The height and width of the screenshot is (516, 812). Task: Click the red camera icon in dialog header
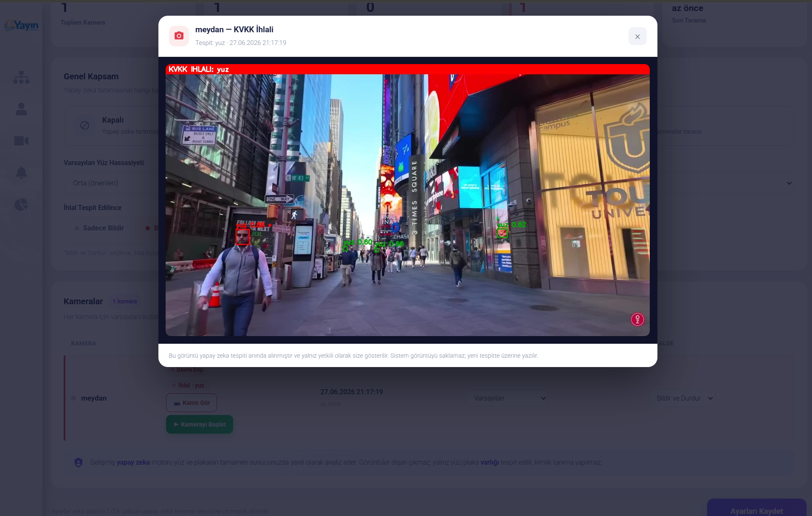tap(179, 36)
